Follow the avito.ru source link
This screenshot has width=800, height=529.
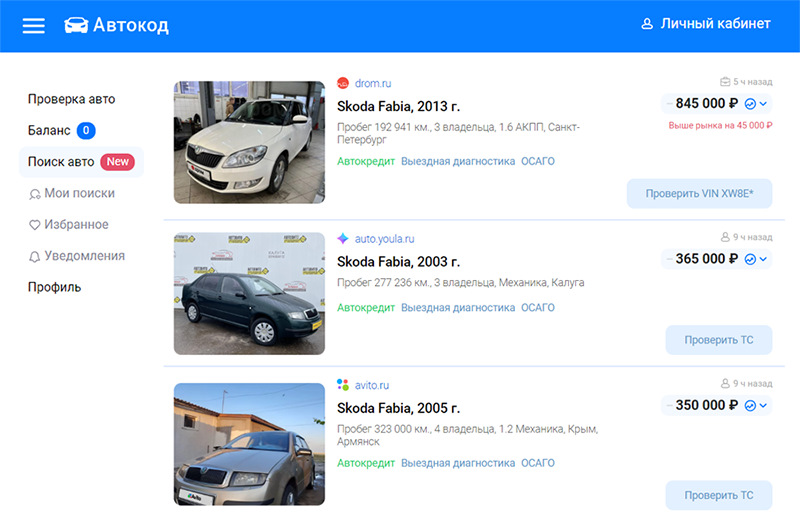click(x=372, y=385)
